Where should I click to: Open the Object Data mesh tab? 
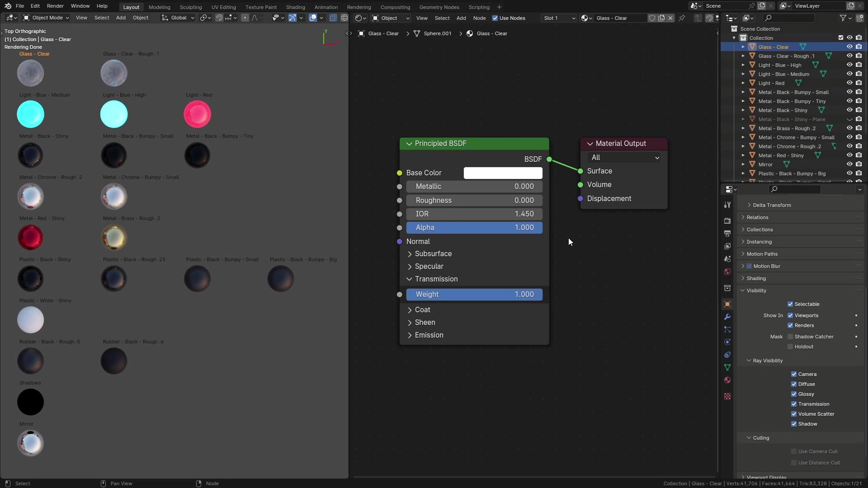pos(727,367)
